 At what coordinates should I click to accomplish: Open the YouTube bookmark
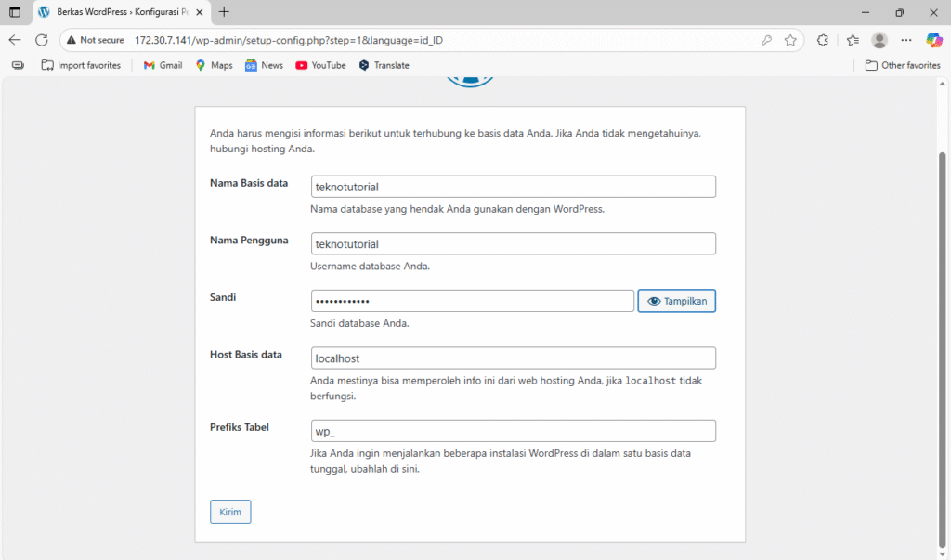[x=320, y=65]
